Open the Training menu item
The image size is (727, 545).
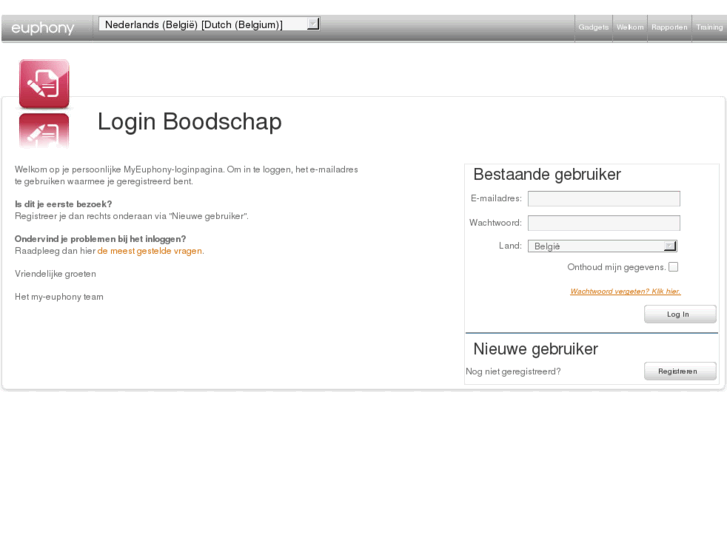(x=709, y=27)
